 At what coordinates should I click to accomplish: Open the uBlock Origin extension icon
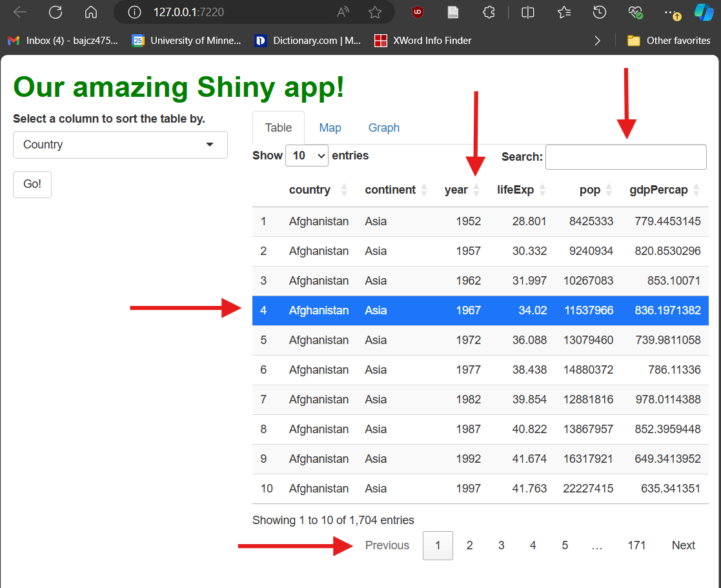418,12
